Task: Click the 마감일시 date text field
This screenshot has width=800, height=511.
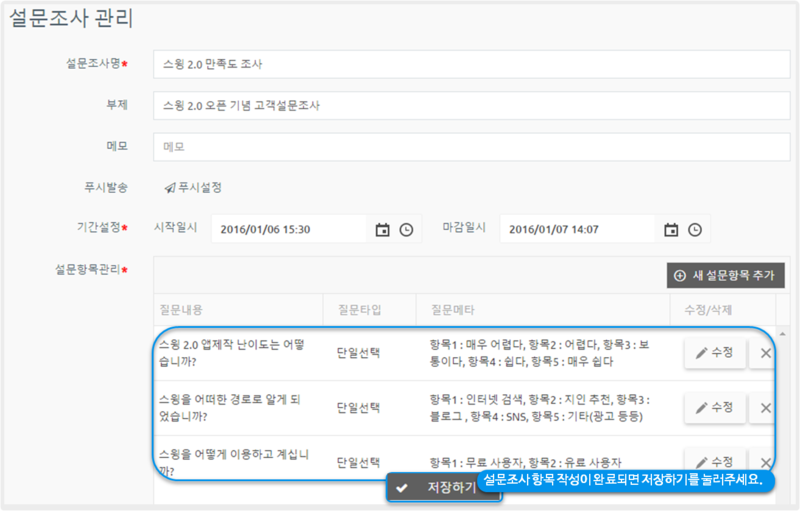Action: (578, 229)
